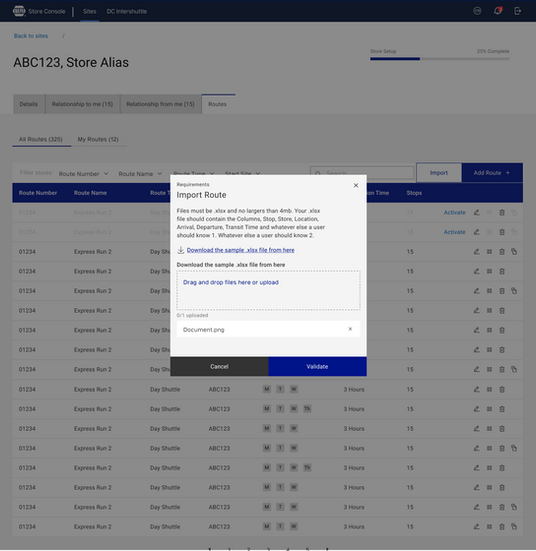Image resolution: width=536 pixels, height=551 pixels.
Task: Click the circular icon left of the bell
Action: (477, 11)
